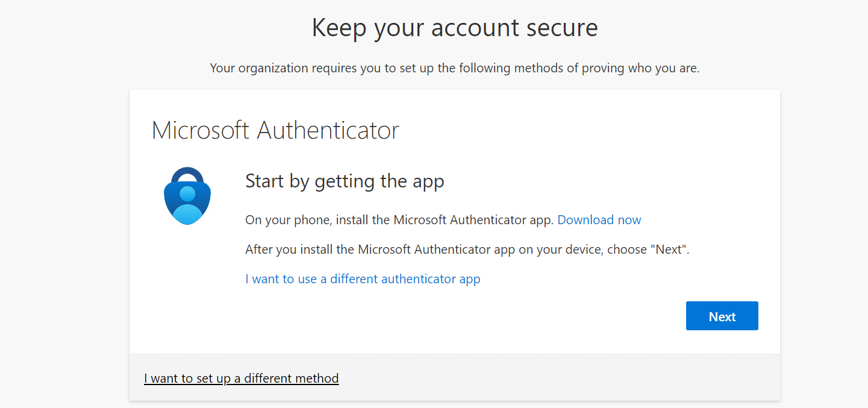Choose to use a different authenticator app

point(363,279)
